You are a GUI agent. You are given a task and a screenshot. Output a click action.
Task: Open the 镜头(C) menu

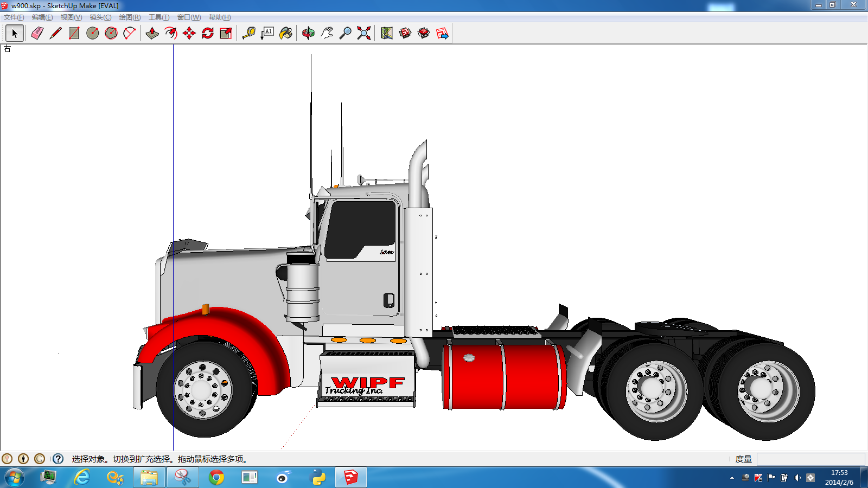[100, 17]
